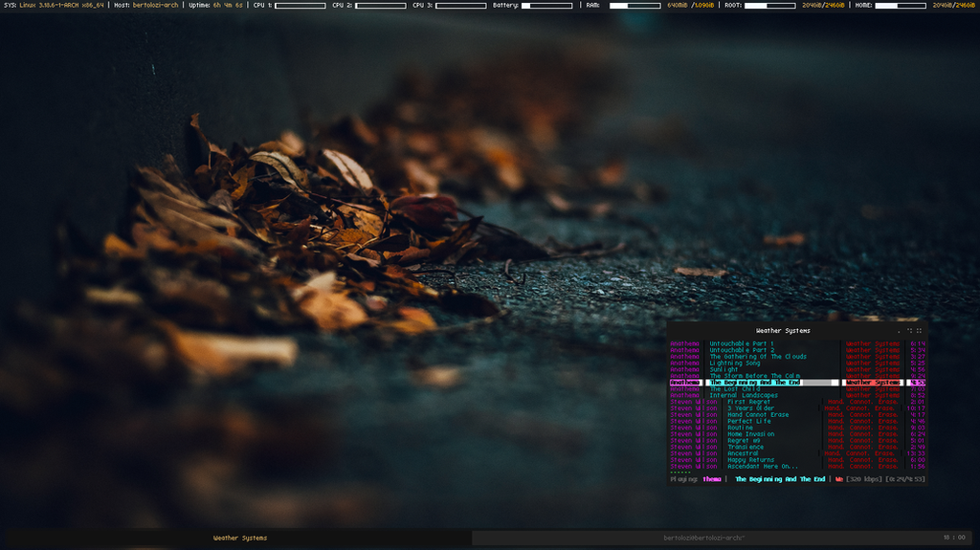Click the player window title Weather Systems
980x550 pixels.
(x=783, y=331)
